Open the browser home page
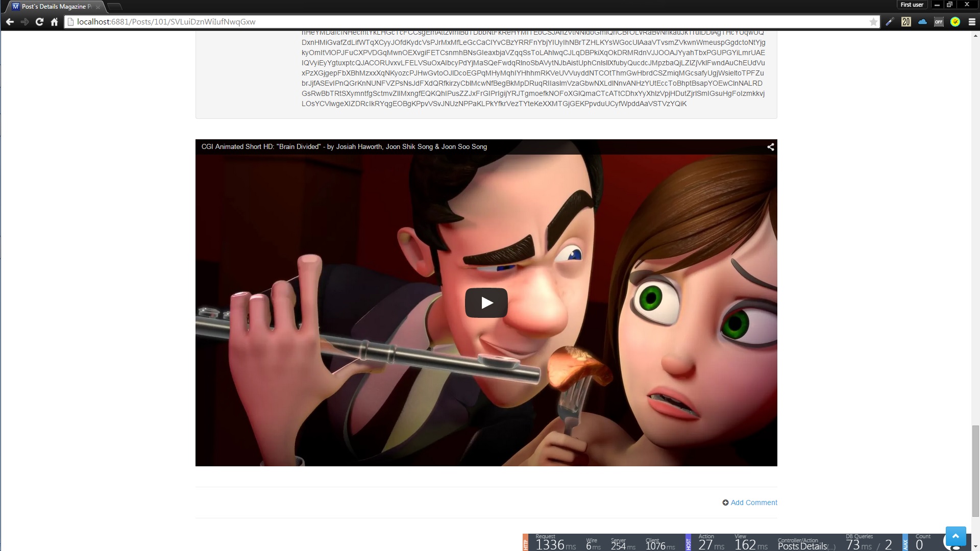The width and height of the screenshot is (980, 551). [54, 22]
